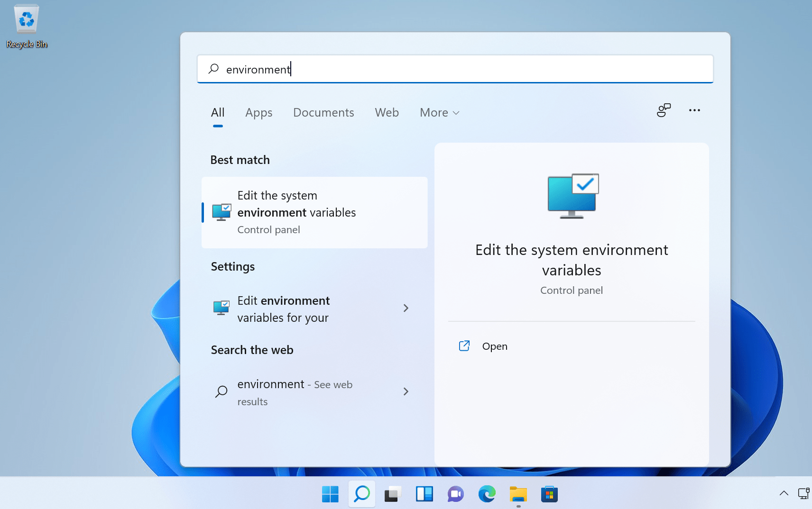Open the search options feedback menu
Image resolution: width=812 pixels, height=509 pixels.
(664, 110)
